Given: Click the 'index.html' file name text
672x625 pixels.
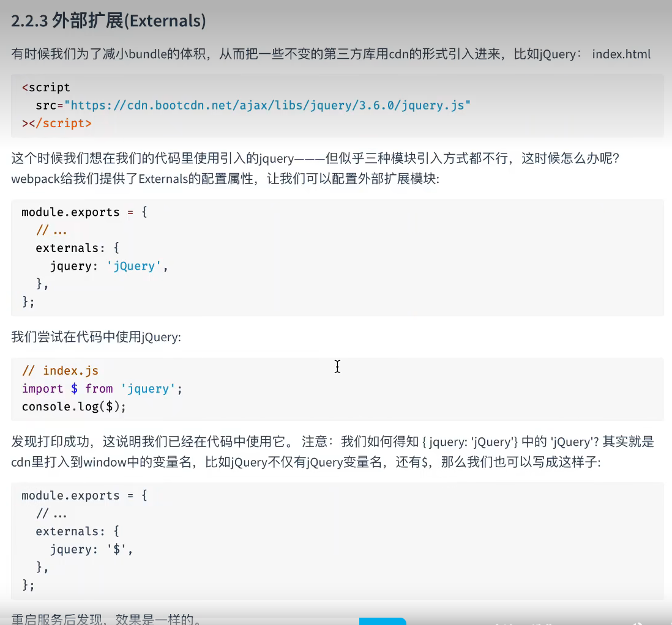Looking at the screenshot, I should click(621, 54).
